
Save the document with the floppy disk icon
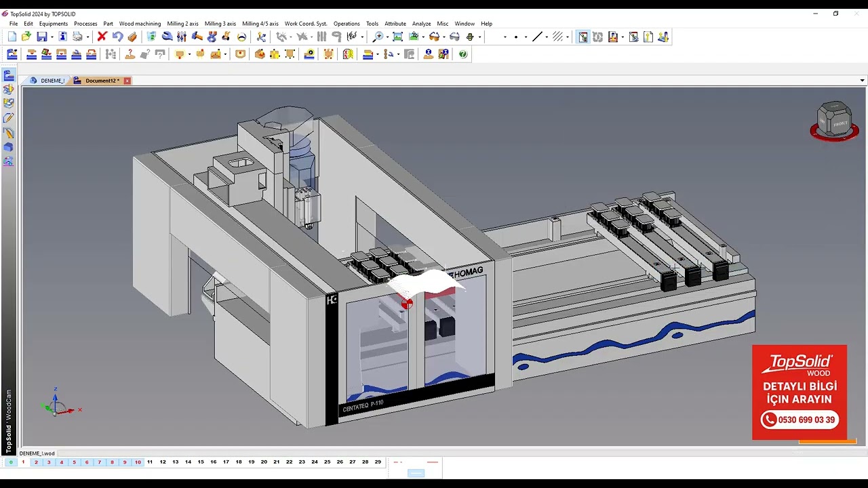click(x=42, y=37)
